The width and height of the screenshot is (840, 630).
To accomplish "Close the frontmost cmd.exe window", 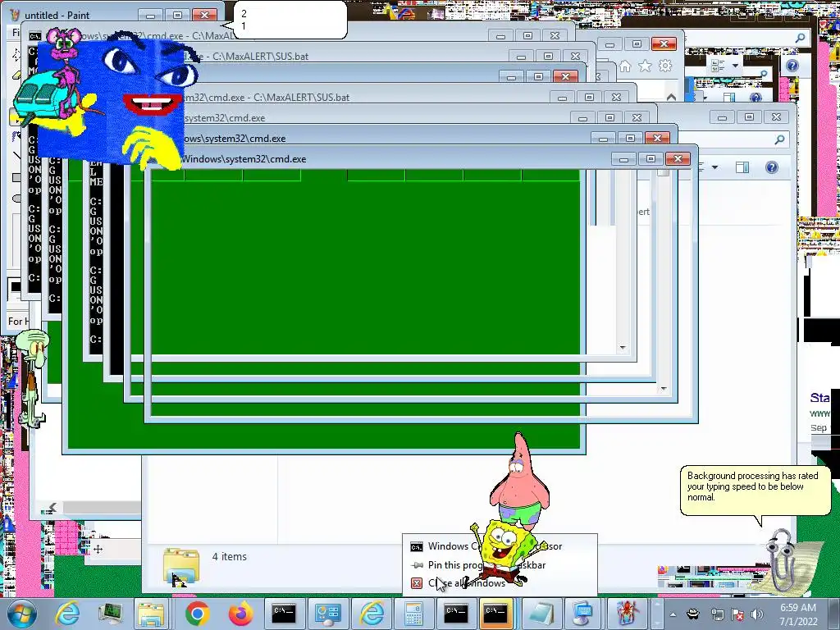I will (x=678, y=159).
